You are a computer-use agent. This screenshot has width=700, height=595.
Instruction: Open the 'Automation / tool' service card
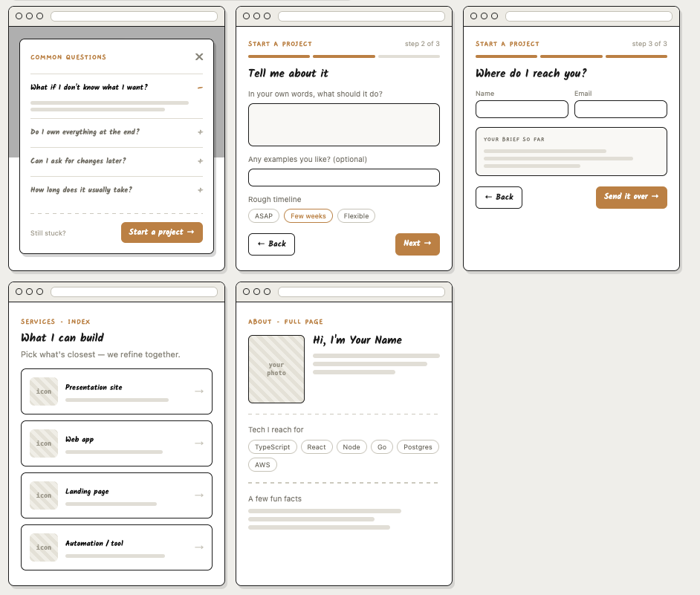117,547
